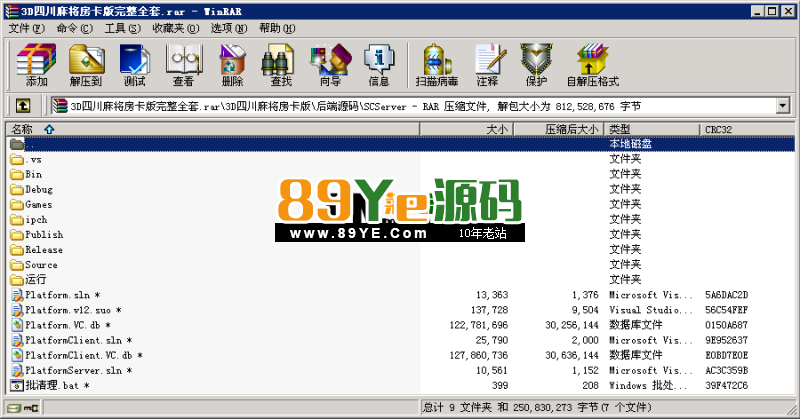Select the Debug folder icon

(x=17, y=189)
